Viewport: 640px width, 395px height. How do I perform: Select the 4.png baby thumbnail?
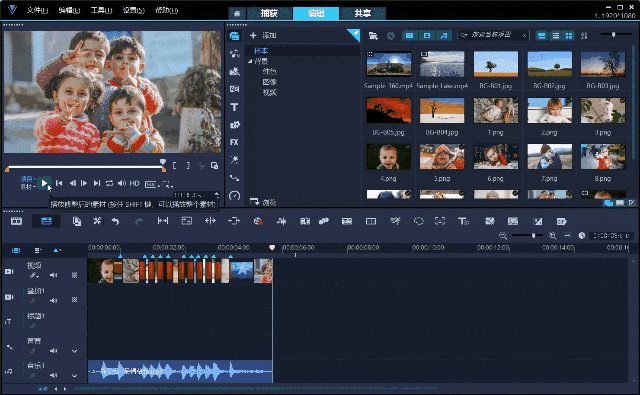(x=388, y=157)
